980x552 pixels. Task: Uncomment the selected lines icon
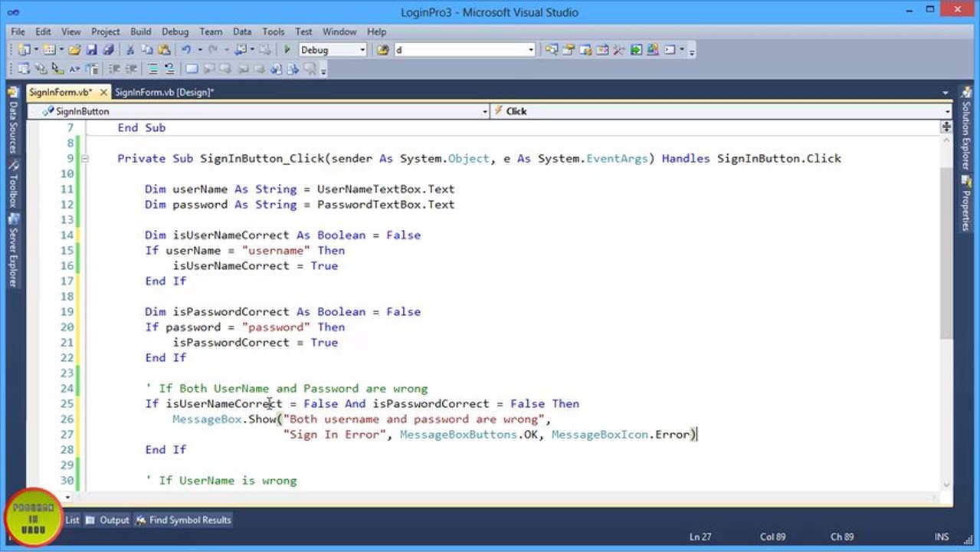click(x=169, y=69)
